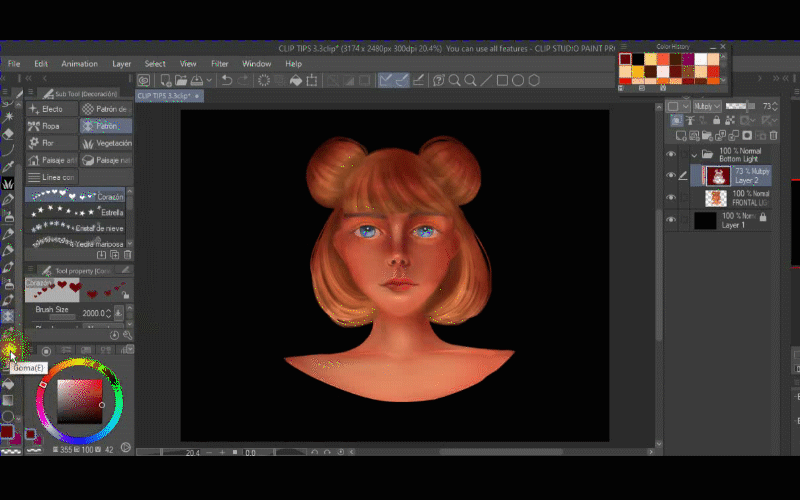Select the Eyedropper tool
The image size is (800, 500).
[x=8, y=167]
